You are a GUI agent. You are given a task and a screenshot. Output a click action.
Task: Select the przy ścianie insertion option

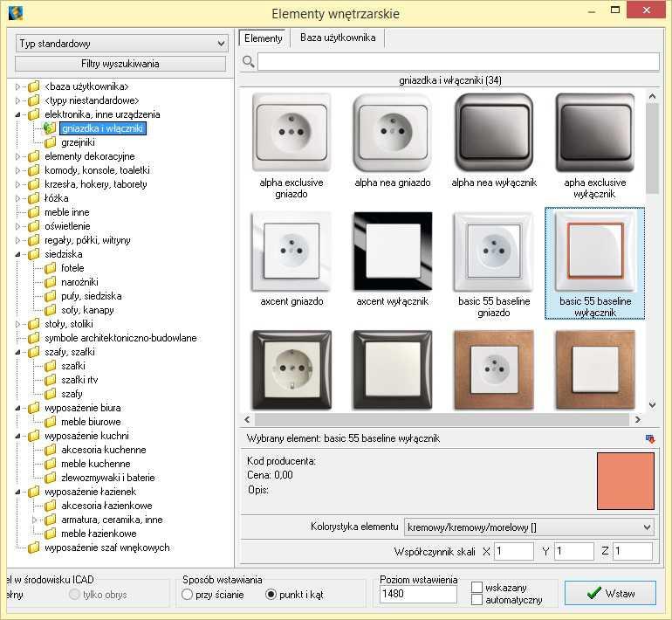pos(187,595)
